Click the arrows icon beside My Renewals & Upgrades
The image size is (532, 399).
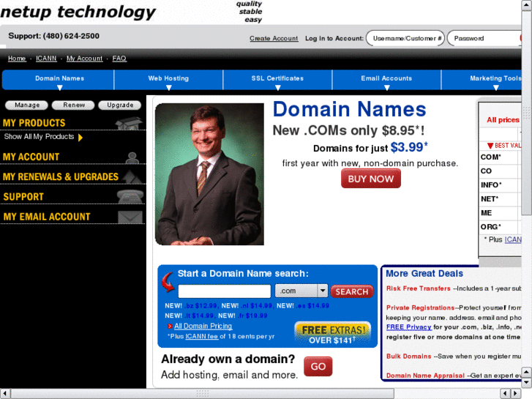pyautogui.click(x=132, y=177)
